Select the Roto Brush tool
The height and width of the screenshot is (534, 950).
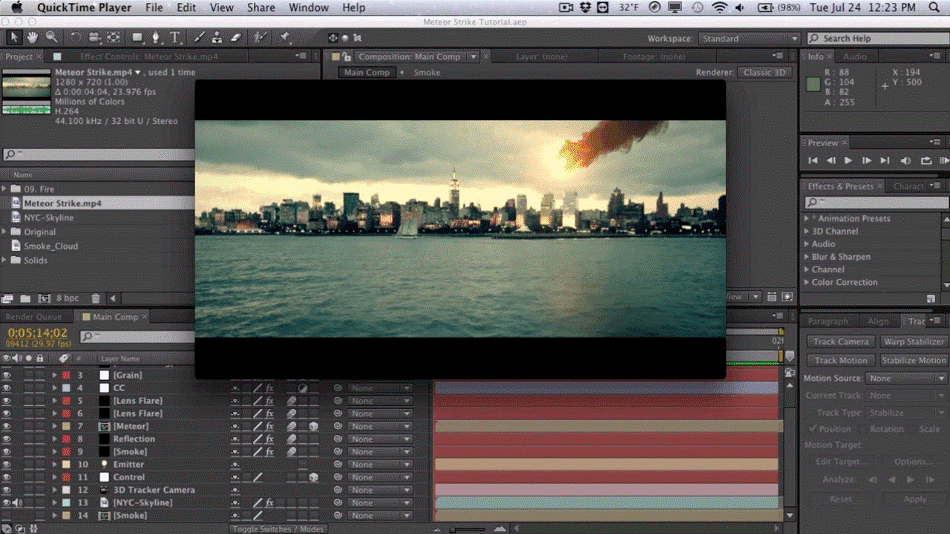[260, 38]
